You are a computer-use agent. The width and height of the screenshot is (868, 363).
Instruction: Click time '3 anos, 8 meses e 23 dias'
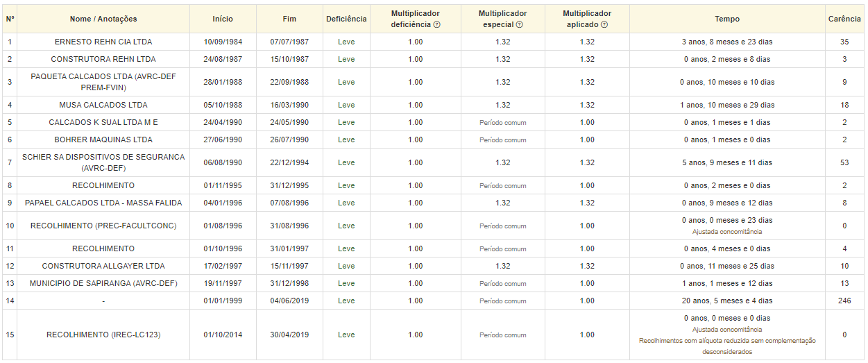coord(727,42)
